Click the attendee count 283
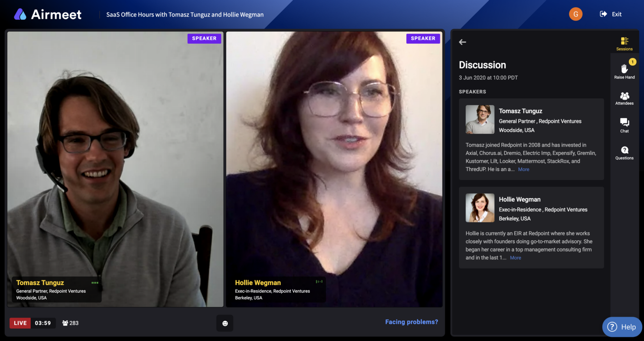This screenshot has height=341, width=644. click(70, 323)
